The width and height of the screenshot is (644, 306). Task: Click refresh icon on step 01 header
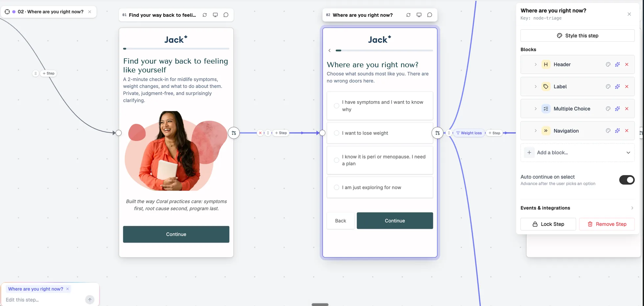205,15
